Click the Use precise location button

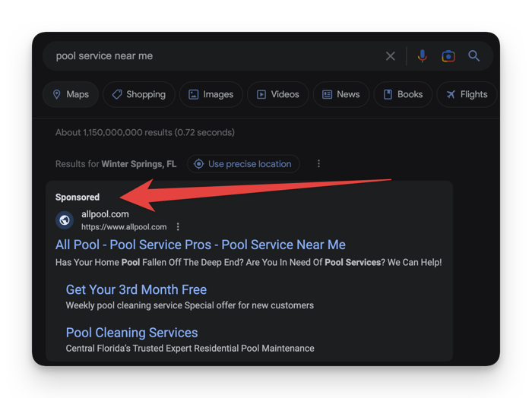[243, 164]
